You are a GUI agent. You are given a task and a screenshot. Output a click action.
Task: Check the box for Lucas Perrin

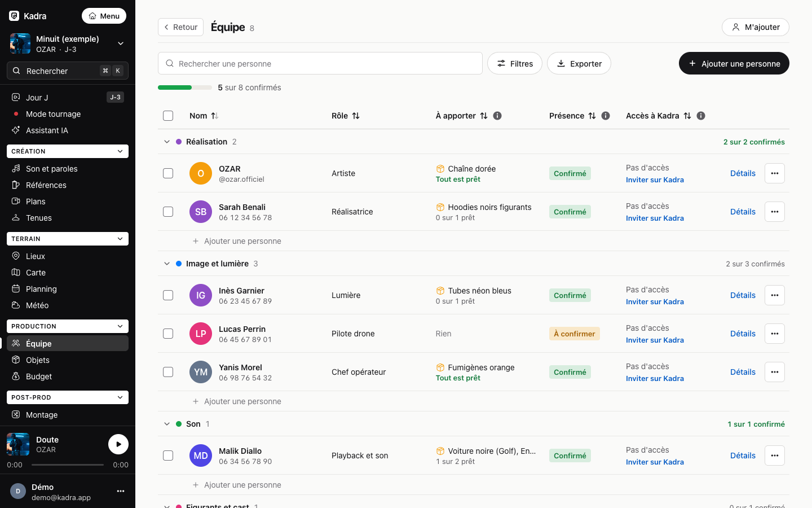coord(168,334)
